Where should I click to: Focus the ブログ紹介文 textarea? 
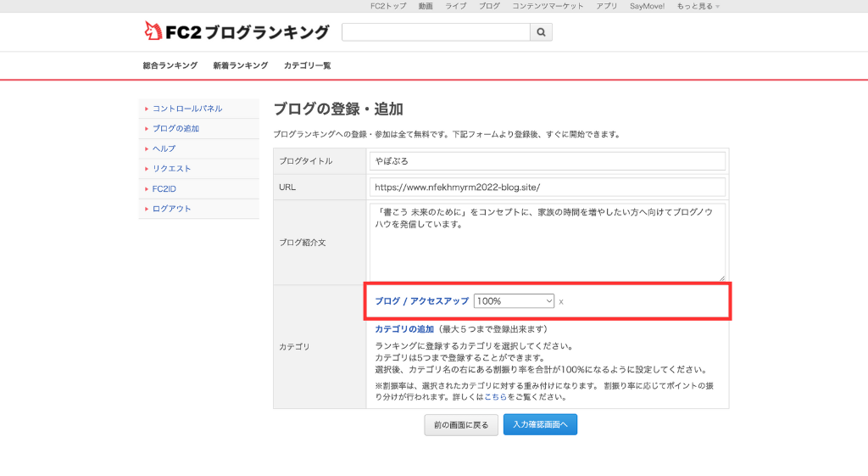(x=547, y=242)
